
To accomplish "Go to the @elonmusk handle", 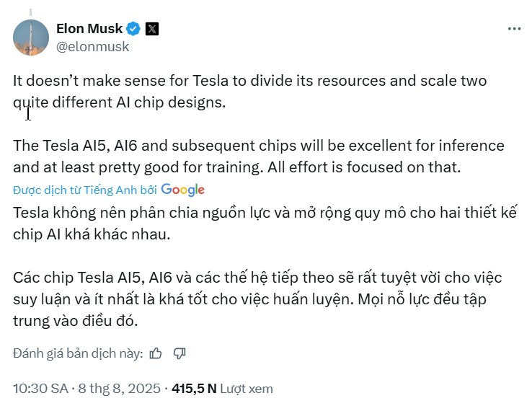I will (92, 47).
